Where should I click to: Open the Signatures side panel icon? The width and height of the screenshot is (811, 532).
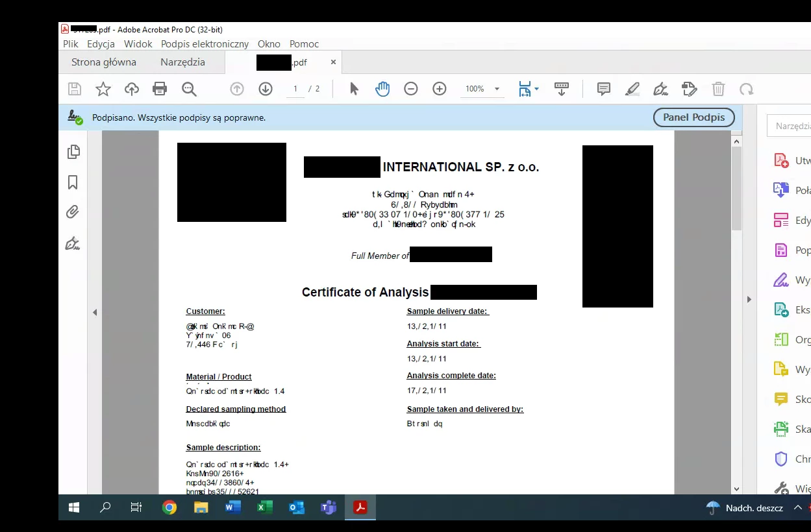coord(73,243)
